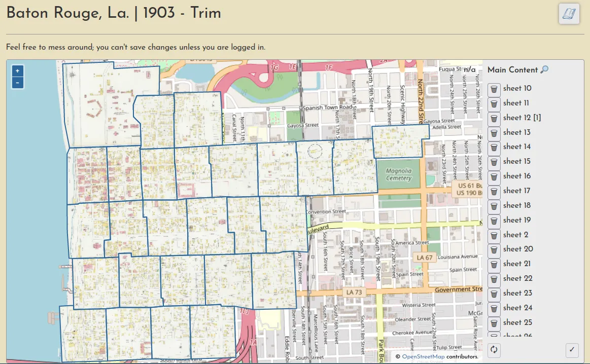Viewport: 590px width, 364px height.
Task: Click the magnifier next to Main Content
Action: 544,70
